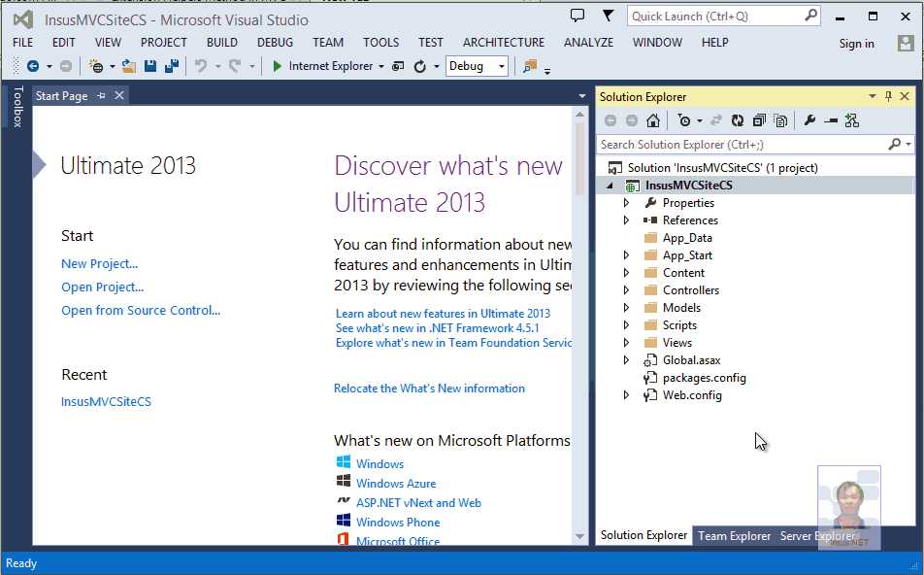Expand the Properties node
Screen dimensions: 924x575
626,203
